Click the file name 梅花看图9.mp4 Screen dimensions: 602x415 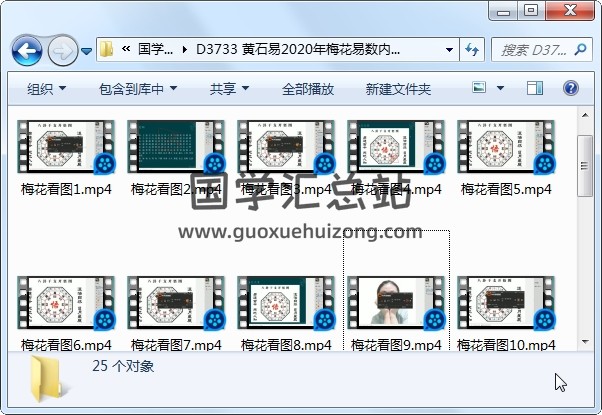tap(396, 344)
